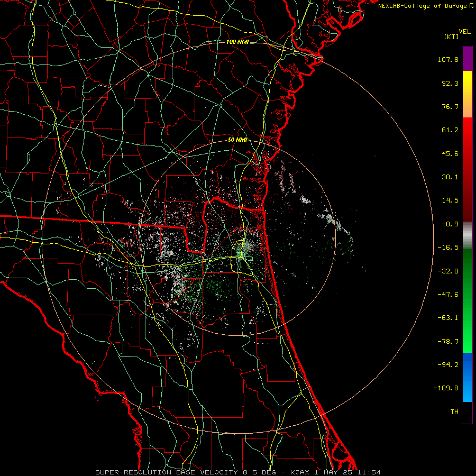This screenshot has width=476, height=476.
Task: Click the 50 NMI range ring label
Action: coord(237,140)
